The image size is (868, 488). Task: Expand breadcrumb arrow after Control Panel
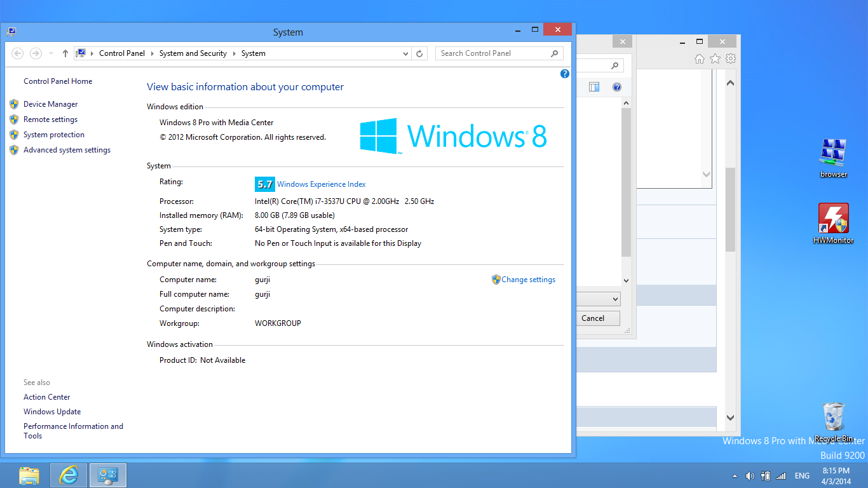click(x=153, y=54)
